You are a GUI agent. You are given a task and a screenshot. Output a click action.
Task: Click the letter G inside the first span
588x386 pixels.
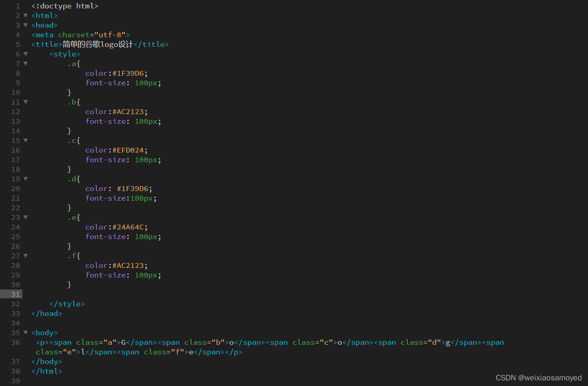point(123,342)
